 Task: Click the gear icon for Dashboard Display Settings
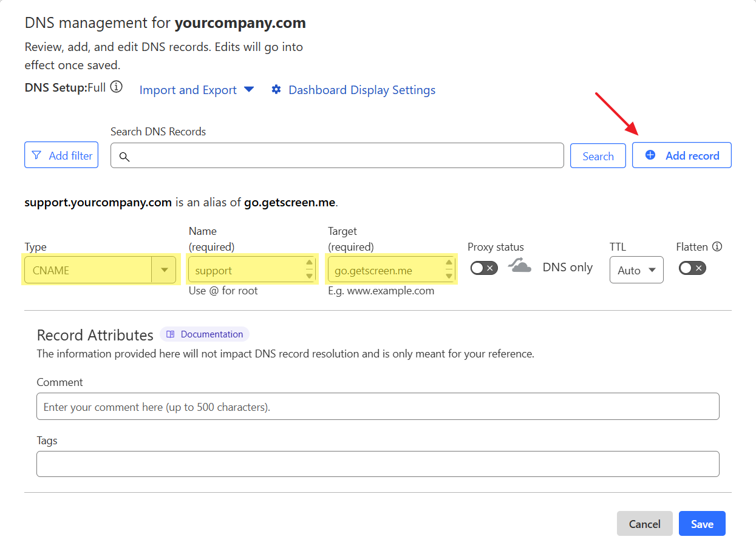[276, 90]
